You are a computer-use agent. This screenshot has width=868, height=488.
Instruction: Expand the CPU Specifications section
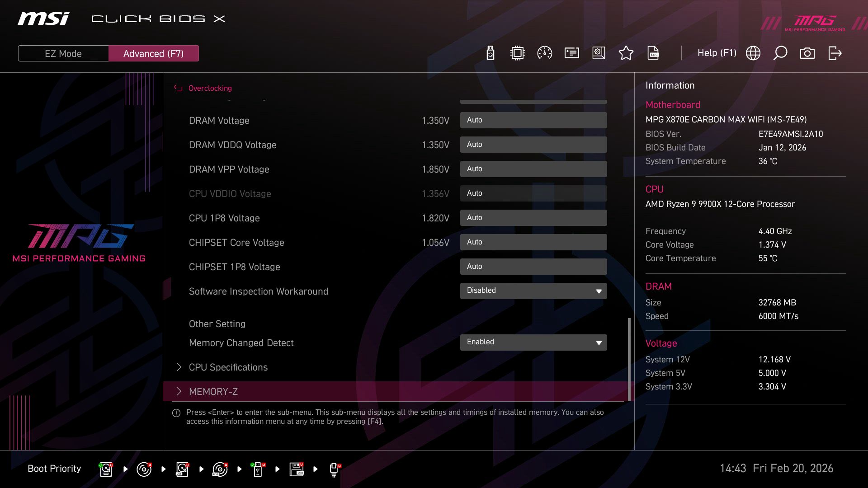228,367
